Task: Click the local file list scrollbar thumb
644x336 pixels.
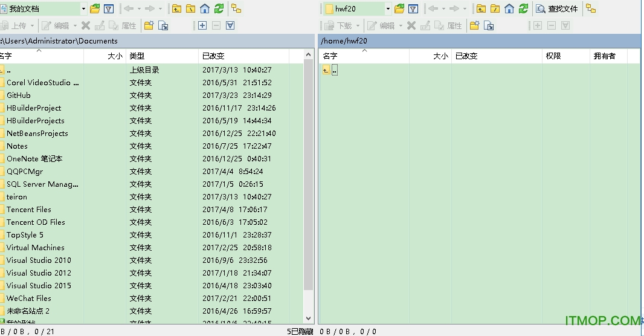Action: 309,175
